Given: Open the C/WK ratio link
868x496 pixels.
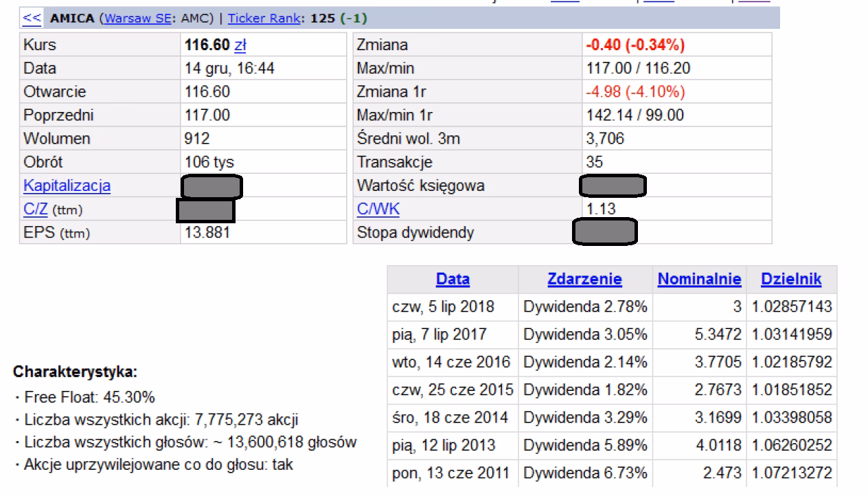Looking at the screenshot, I should click(x=378, y=210).
